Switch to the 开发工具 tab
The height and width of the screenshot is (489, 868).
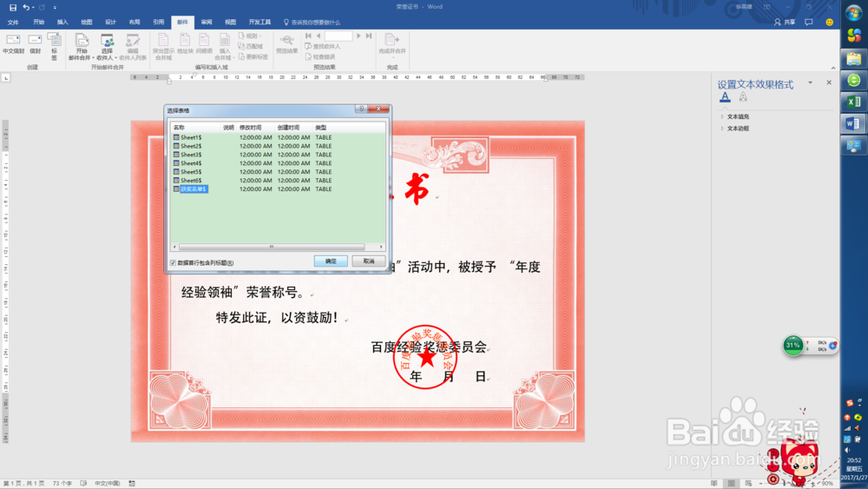tap(260, 23)
